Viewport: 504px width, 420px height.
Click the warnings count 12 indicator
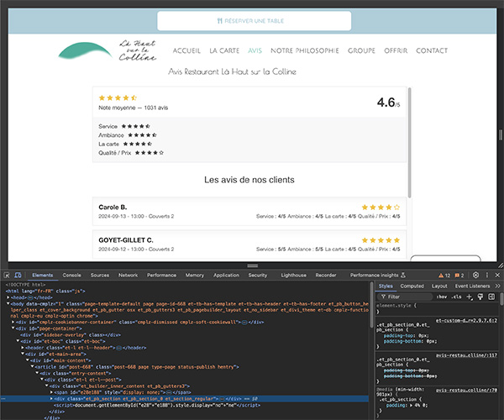444,276
